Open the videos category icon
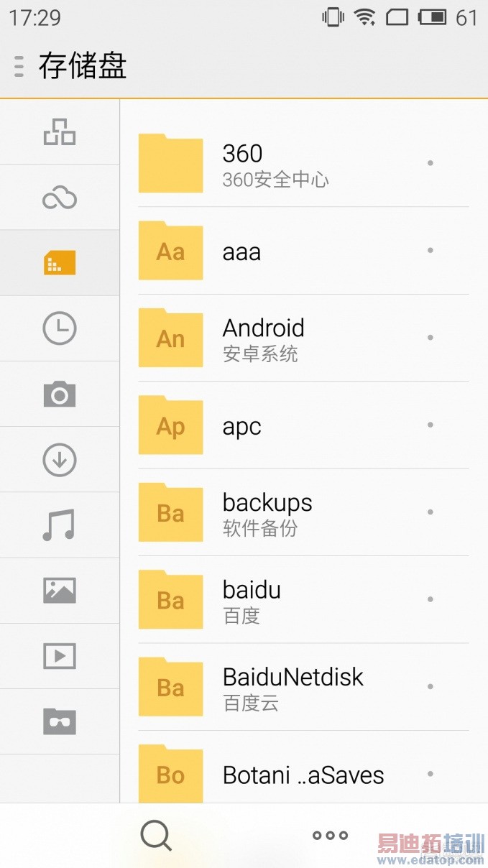Screen dimensions: 488x868 pyautogui.click(x=60, y=656)
